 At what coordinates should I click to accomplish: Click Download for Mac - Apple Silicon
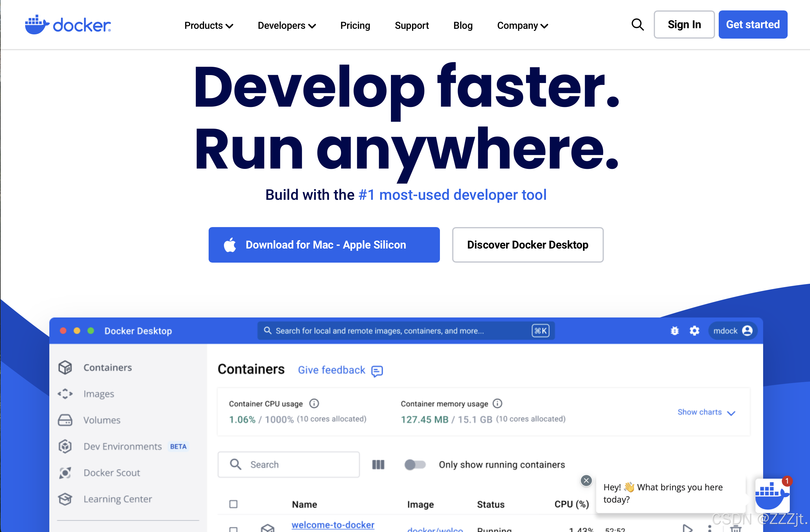tap(324, 245)
